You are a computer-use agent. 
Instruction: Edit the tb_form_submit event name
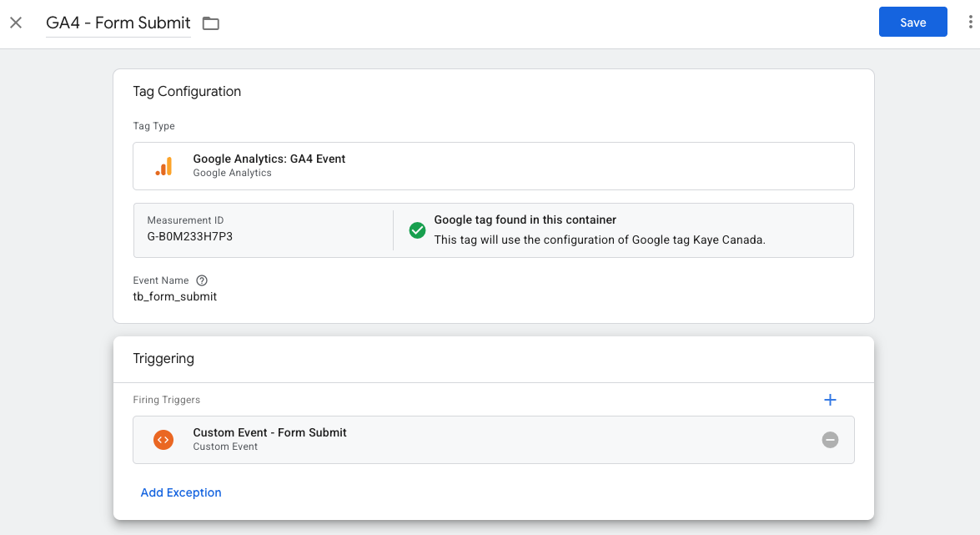point(175,296)
